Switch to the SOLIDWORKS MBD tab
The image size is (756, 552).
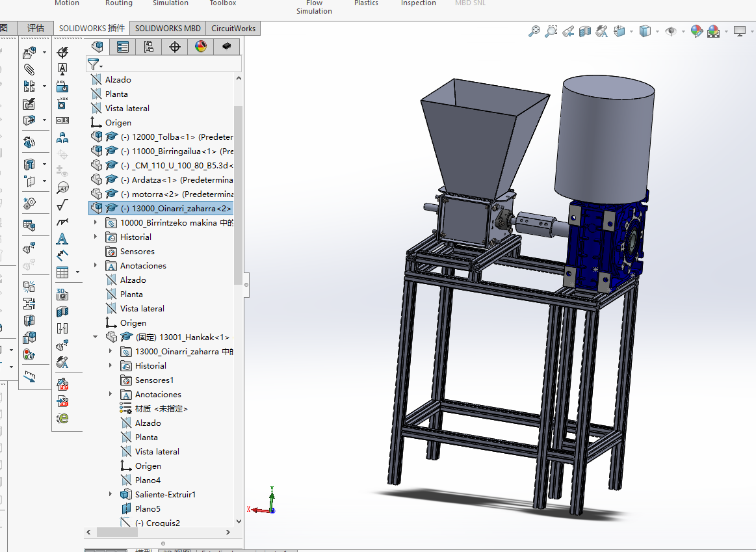168,29
